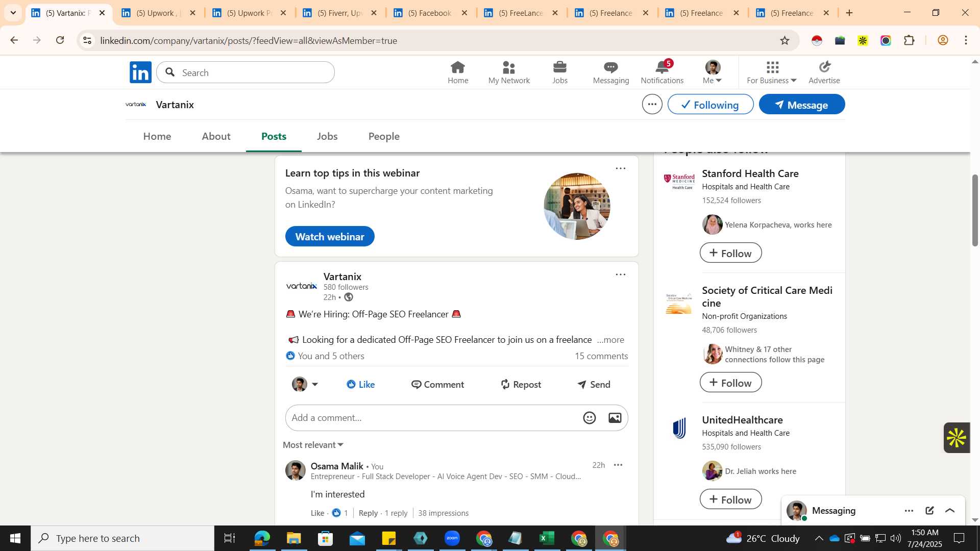Viewport: 980px width, 551px height.
Task: Click the Comment button on the post
Action: 437,385
